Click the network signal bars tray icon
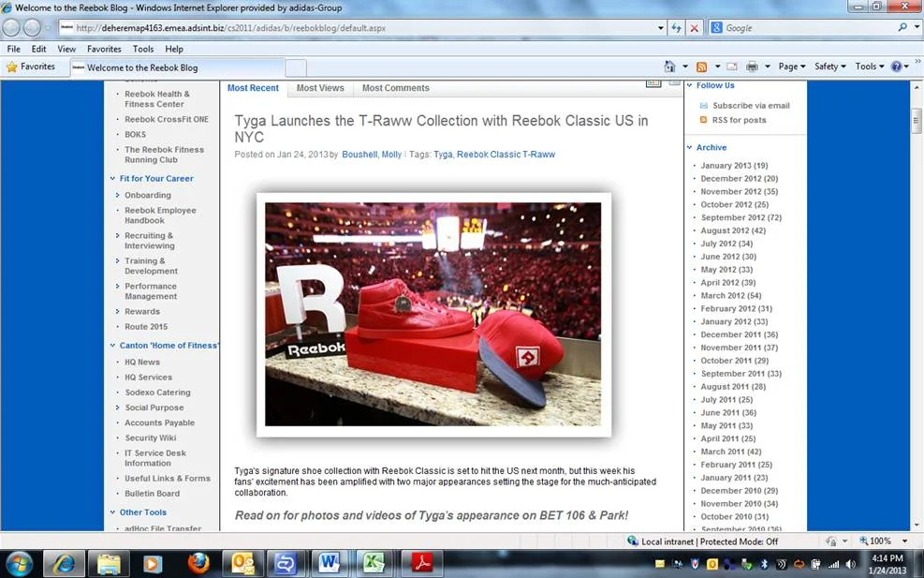Viewport: 924px width, 578px height. (833, 565)
